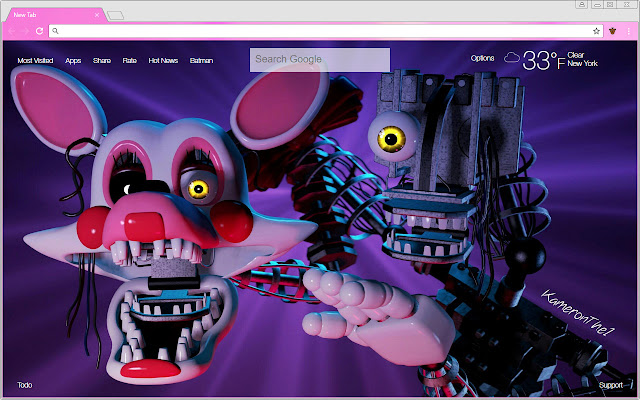Open the Options link

tap(482, 58)
